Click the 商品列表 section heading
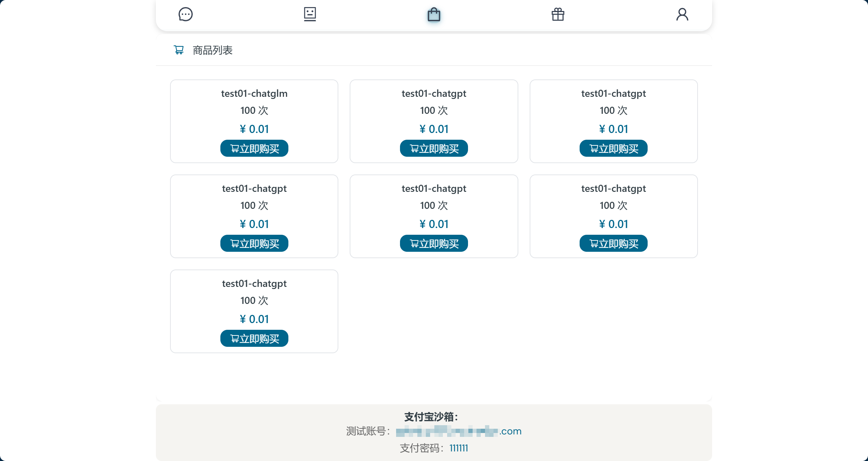The width and height of the screenshot is (868, 461). tap(213, 50)
